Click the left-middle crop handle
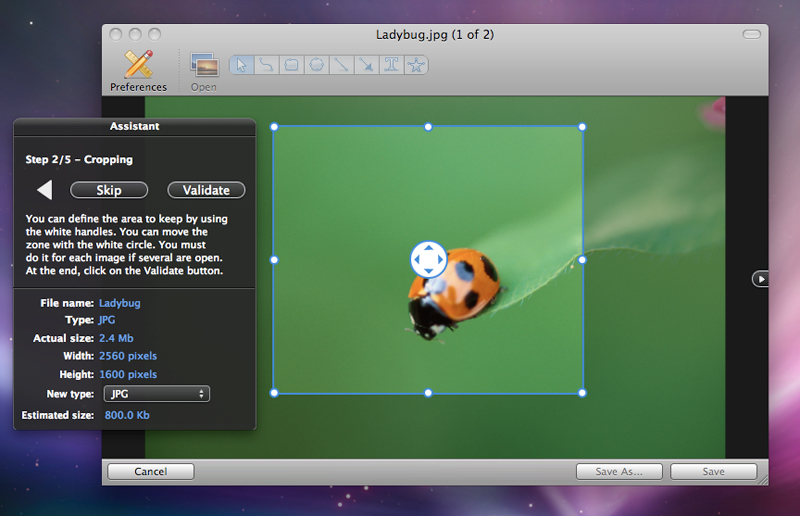800x516 pixels. pos(274,260)
